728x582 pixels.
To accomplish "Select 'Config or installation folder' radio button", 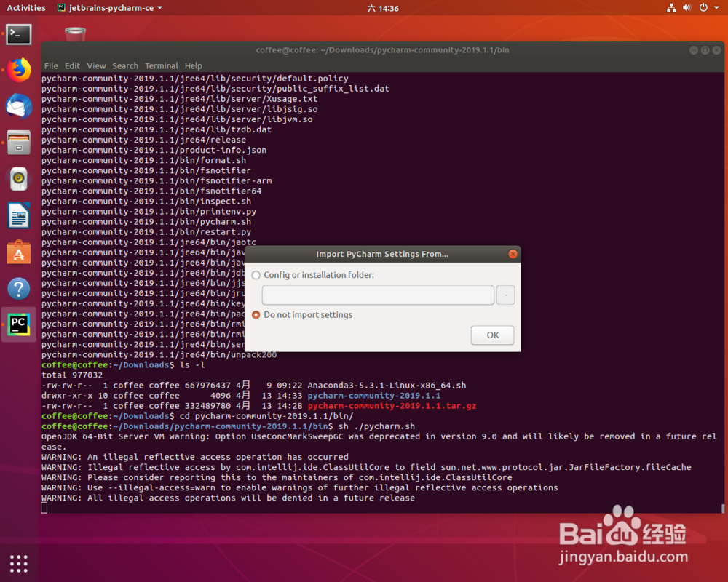I will point(256,275).
